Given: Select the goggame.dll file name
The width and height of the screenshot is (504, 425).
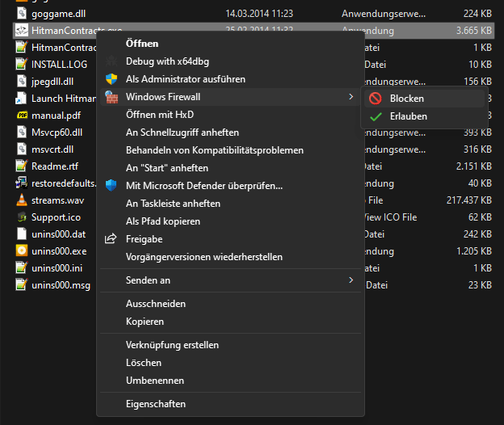Looking at the screenshot, I should (x=58, y=14).
